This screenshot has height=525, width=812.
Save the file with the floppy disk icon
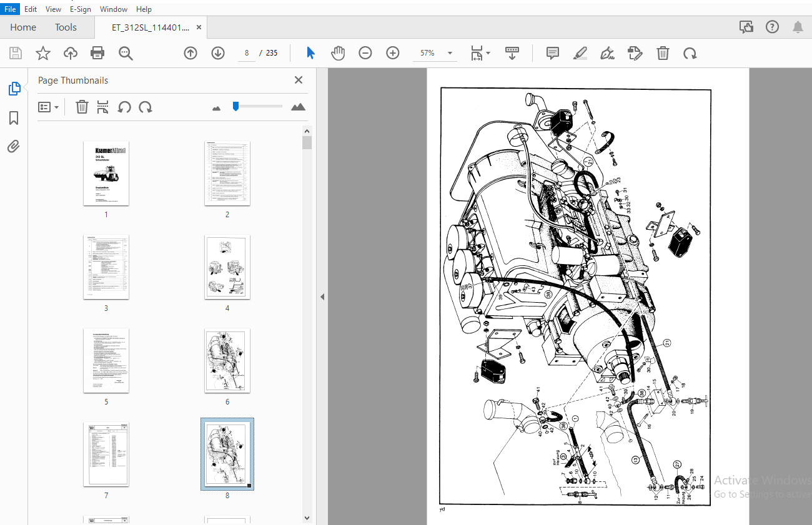[x=15, y=53]
